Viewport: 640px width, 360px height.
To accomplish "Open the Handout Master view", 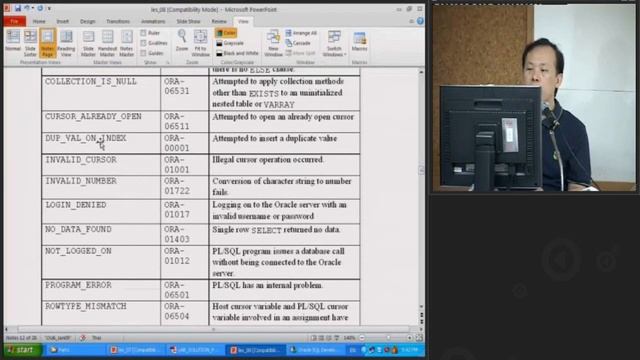I will 107,42.
